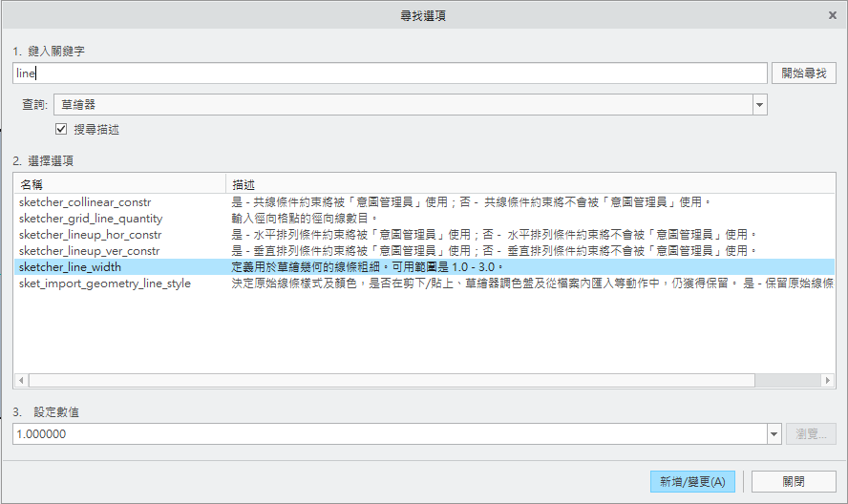This screenshot has width=848, height=504.
Task: Click the 設定數值 field showing 1.000000
Action: click(388, 433)
